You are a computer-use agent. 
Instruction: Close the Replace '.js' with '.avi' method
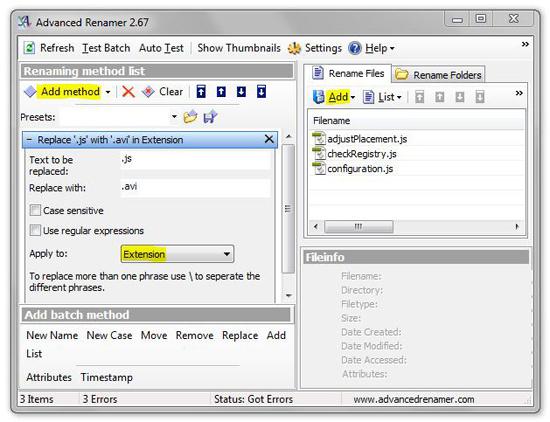[269, 139]
